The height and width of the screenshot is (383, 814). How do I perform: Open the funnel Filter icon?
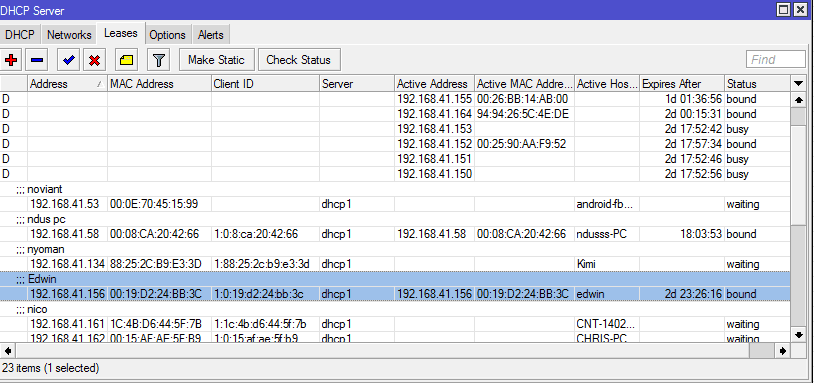click(159, 60)
